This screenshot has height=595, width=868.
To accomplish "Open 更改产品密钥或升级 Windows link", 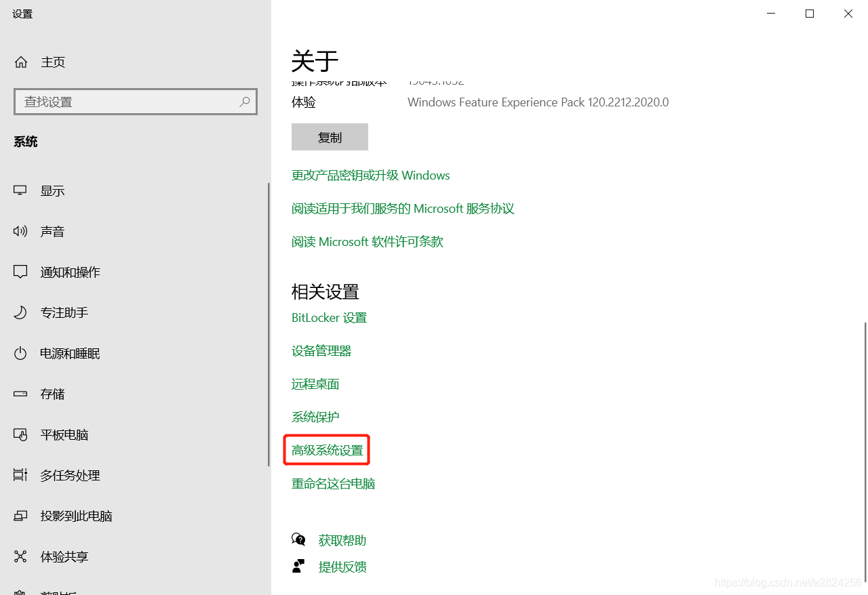I will click(x=371, y=176).
